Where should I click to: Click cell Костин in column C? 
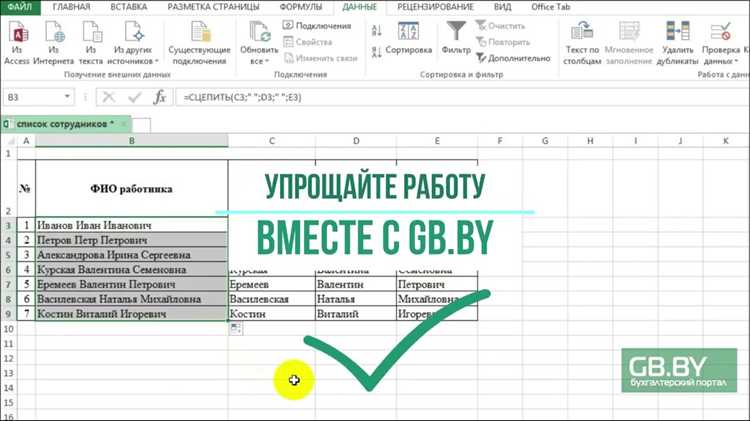272,314
